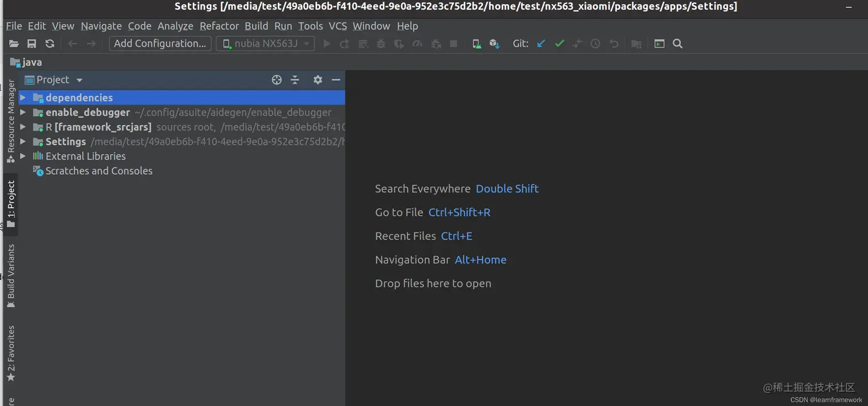The height and width of the screenshot is (406, 868).
Task: Open Project Structure toolbar icon
Action: pyautogui.click(x=636, y=44)
